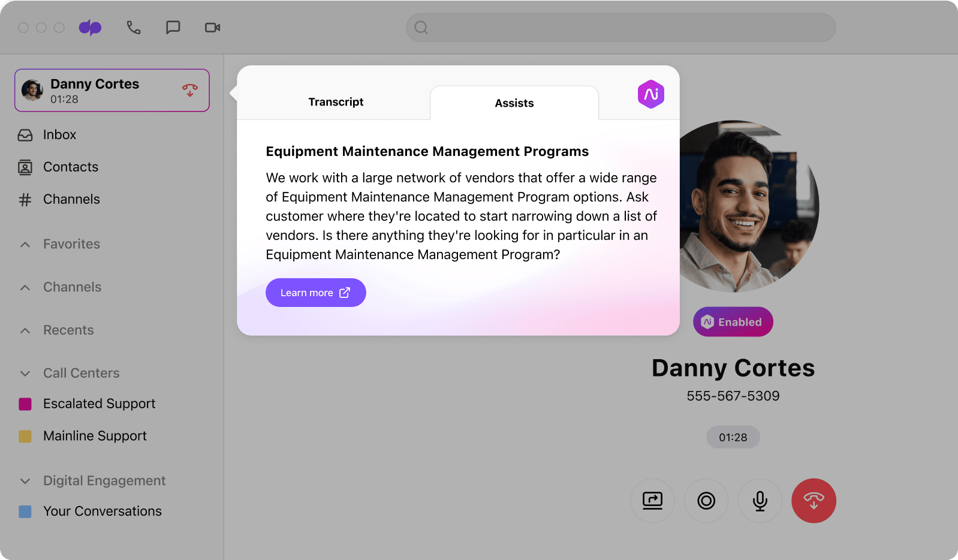Open the Dialpad logo home icon
Viewport: 958px width, 560px height.
(91, 28)
